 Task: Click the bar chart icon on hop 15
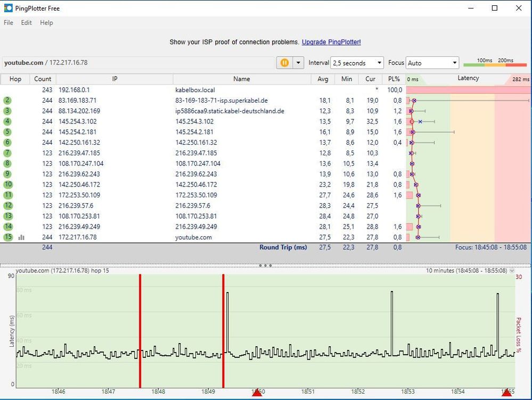pos(21,237)
